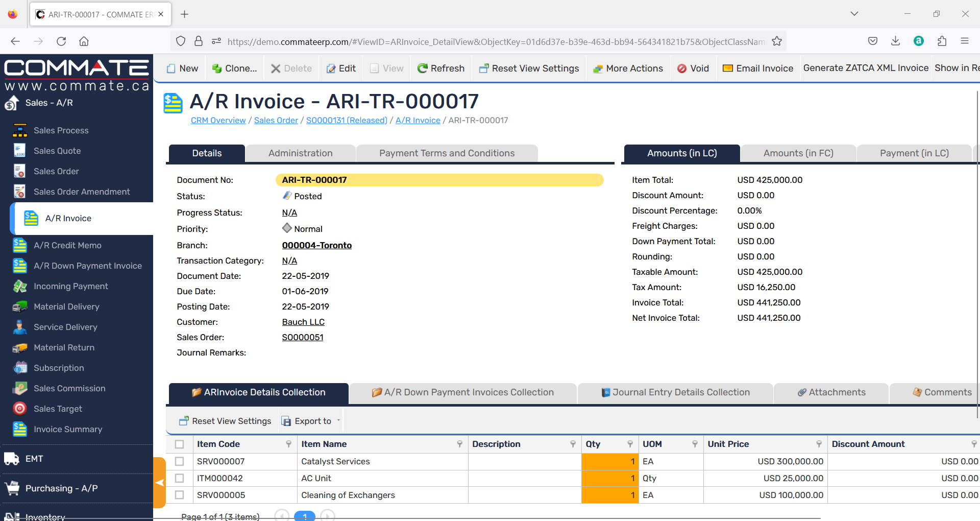This screenshot has height=521, width=980.
Task: Open Sales Order from the sidebar
Action: pyautogui.click(x=56, y=171)
